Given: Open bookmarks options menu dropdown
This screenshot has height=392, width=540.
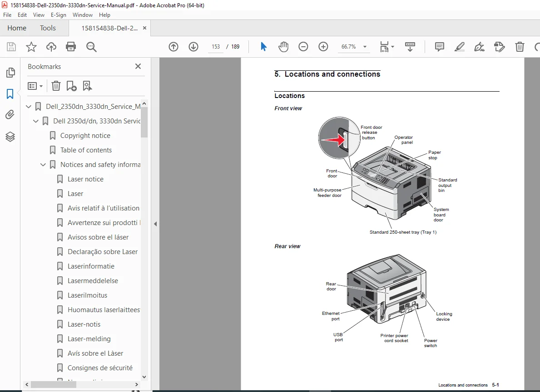Looking at the screenshot, I should click(x=35, y=86).
